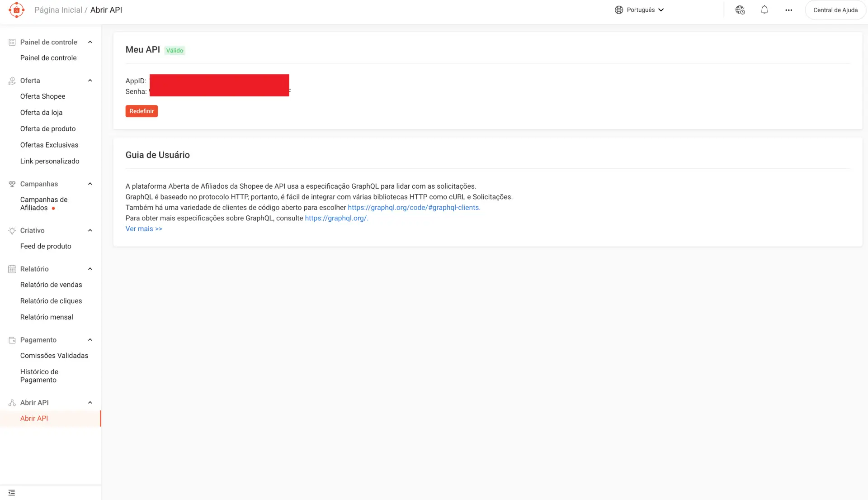Screen dimensions: 868x500
Task: Go to Página Inicial breadcrumb
Action: pos(58,10)
